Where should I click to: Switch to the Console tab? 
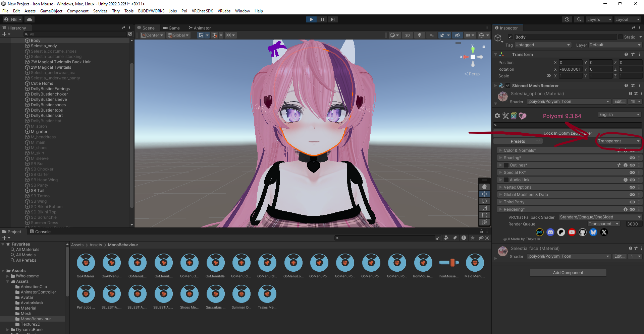pyautogui.click(x=40, y=231)
